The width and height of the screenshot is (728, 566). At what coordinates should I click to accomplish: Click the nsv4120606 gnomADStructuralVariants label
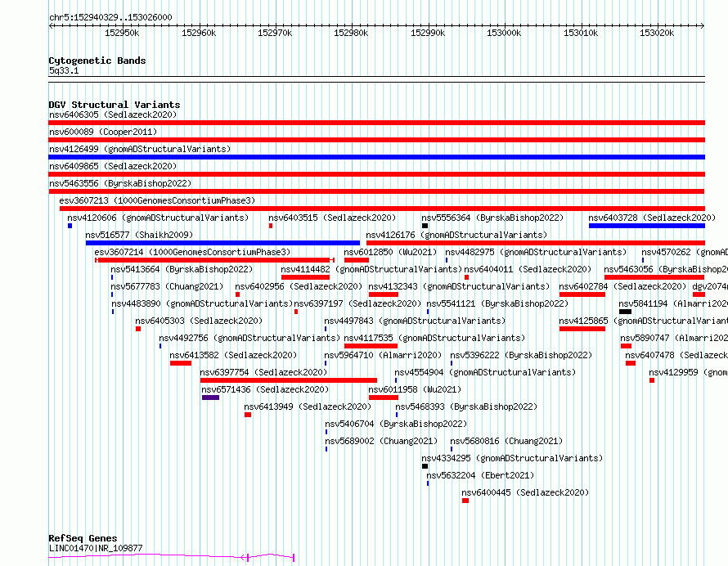[158, 218]
